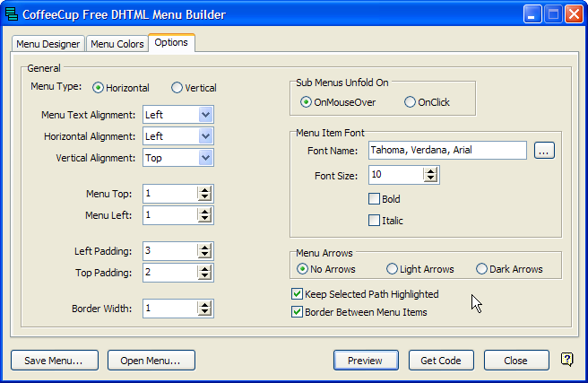Image resolution: width=588 pixels, height=383 pixels.
Task: Expand Menu Text Alignment dropdown
Action: tap(205, 115)
